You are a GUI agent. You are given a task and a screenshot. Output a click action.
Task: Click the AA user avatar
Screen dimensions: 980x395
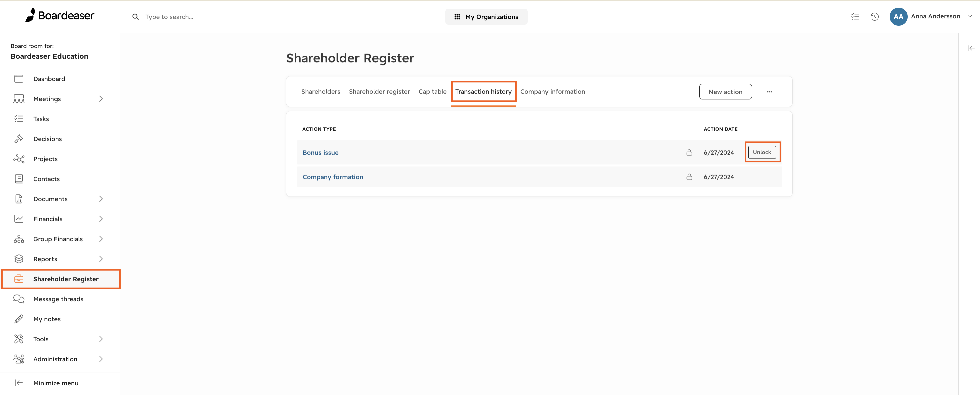pos(898,16)
